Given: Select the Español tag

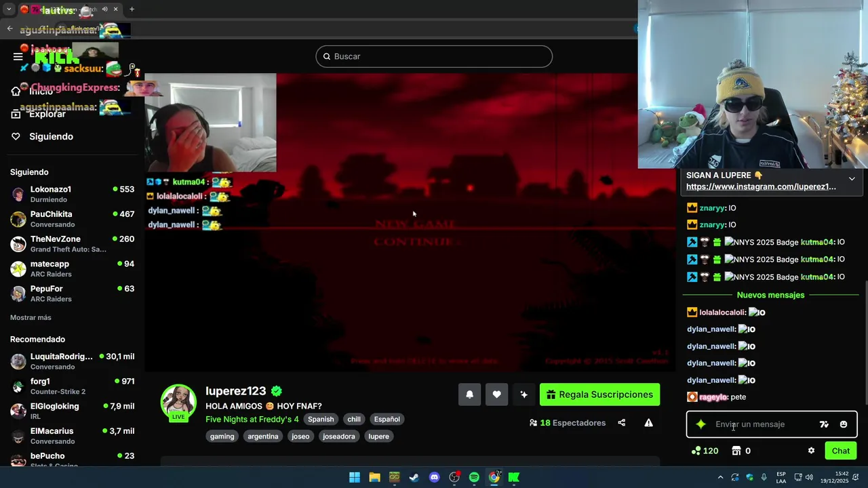Looking at the screenshot, I should (x=387, y=419).
